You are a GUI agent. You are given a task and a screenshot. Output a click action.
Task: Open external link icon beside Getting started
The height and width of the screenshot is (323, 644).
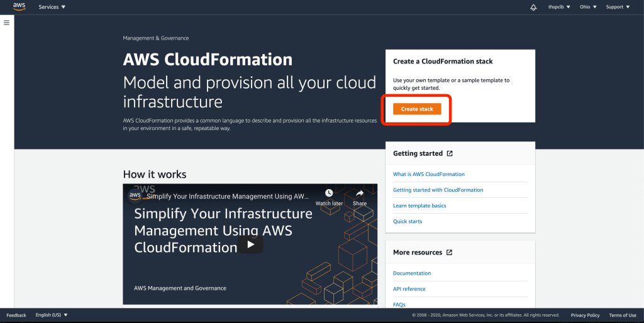tap(450, 153)
